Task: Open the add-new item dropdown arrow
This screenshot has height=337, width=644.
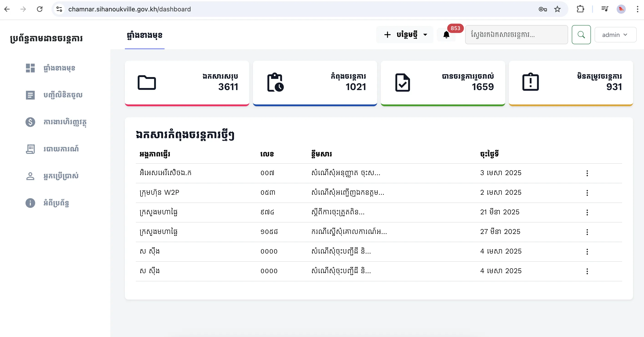Action: 425,34
